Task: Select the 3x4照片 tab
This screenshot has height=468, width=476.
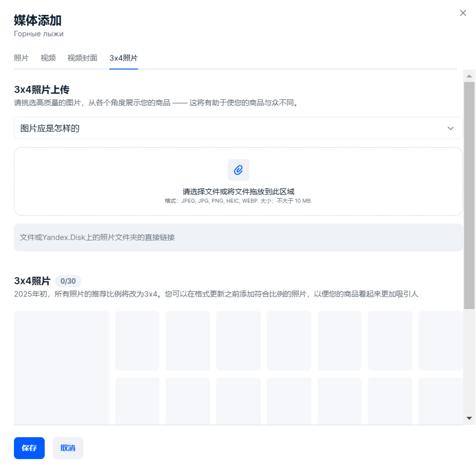Action: pos(124,58)
